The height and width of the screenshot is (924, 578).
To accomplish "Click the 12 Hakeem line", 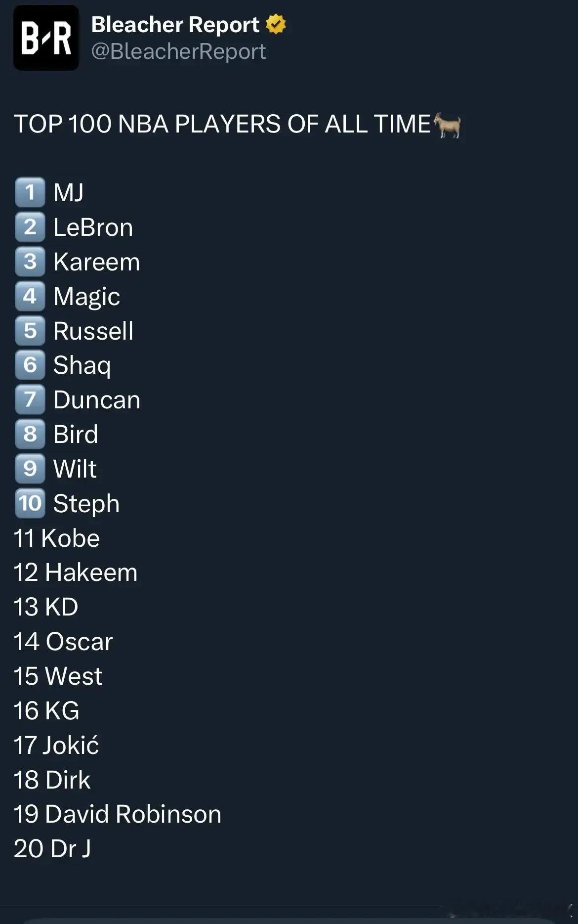I will click(76, 572).
